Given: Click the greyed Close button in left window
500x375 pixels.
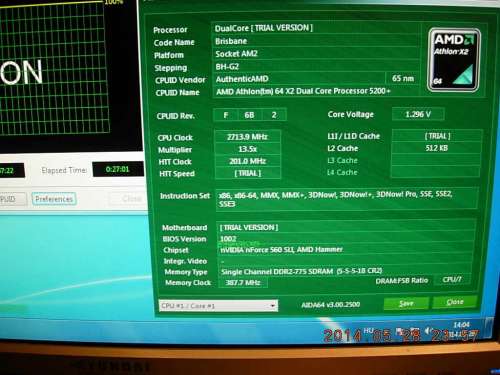Looking at the screenshot, I should point(130,199).
